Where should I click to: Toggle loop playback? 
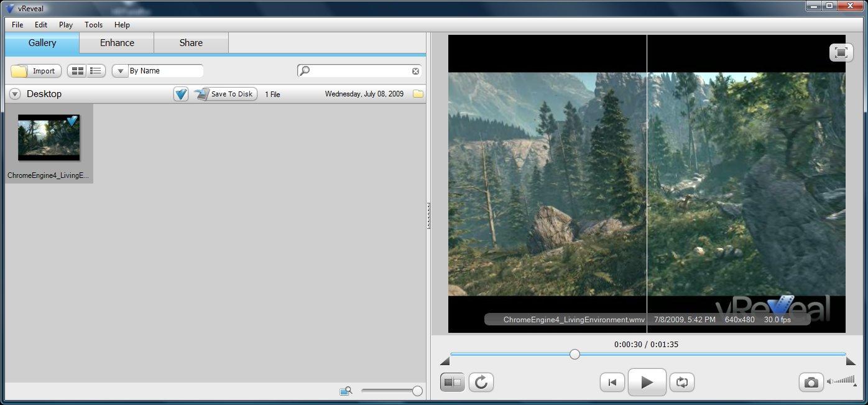coord(682,383)
